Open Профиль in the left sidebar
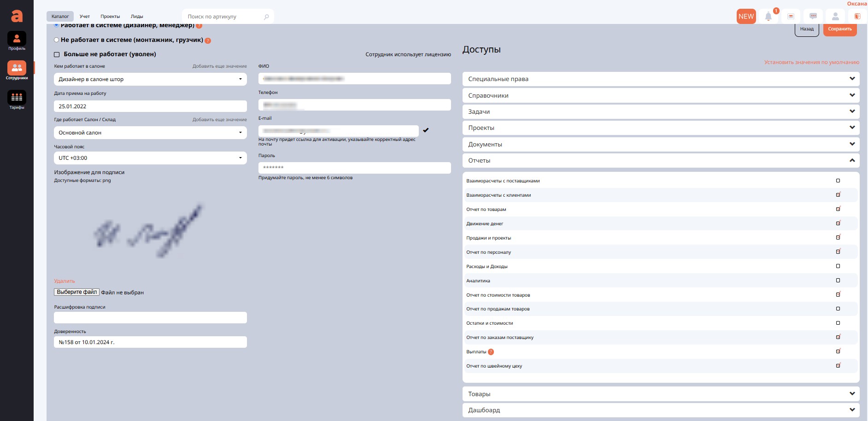The width and height of the screenshot is (868, 421). [17, 41]
